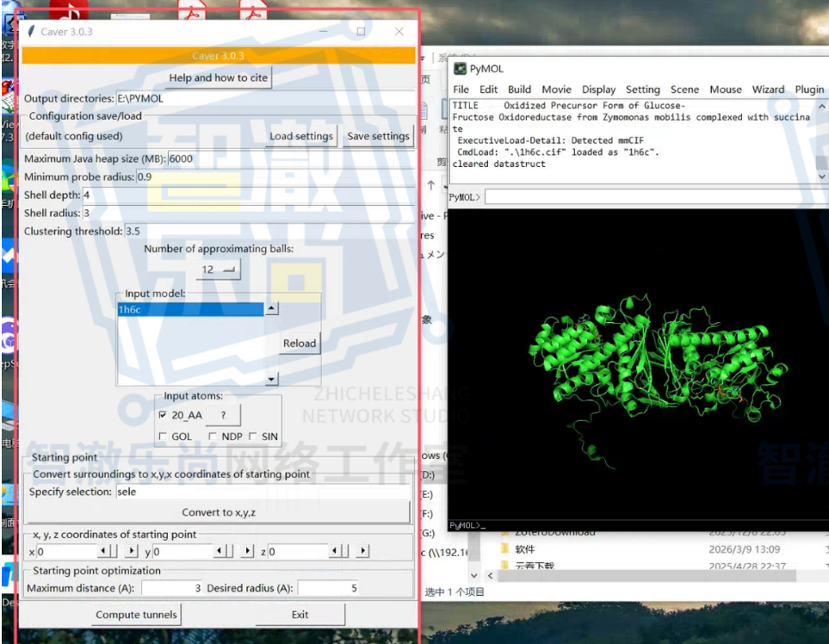
Task: Toggle the 20_AA checkbox
Action: pyautogui.click(x=163, y=415)
